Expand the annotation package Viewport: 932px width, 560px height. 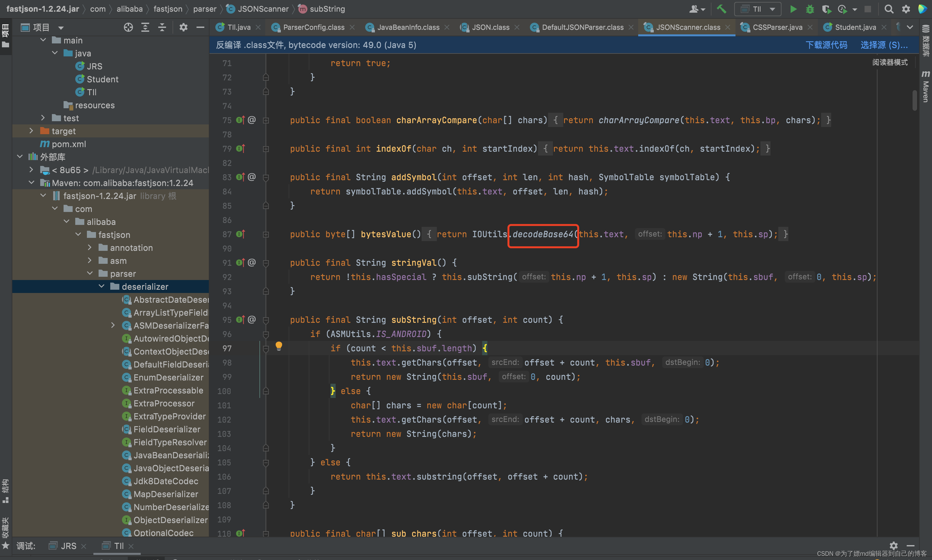coord(90,247)
